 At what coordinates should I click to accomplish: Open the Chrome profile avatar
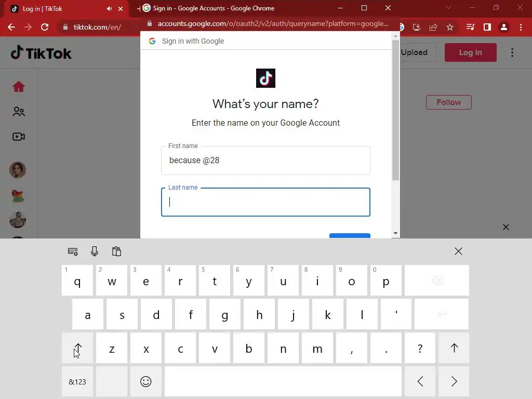(x=504, y=27)
